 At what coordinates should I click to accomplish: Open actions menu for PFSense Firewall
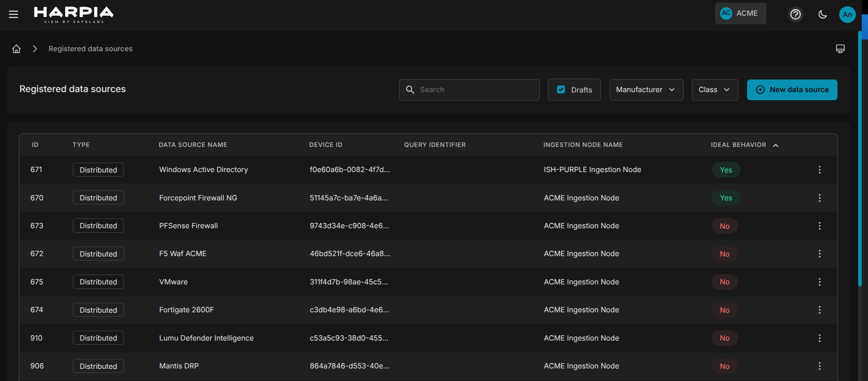(819, 226)
